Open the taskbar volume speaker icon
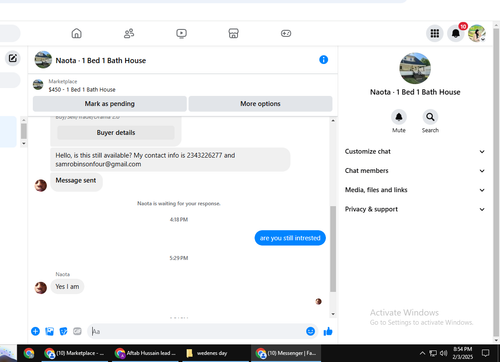The width and height of the screenshot is (500, 362). point(443,353)
